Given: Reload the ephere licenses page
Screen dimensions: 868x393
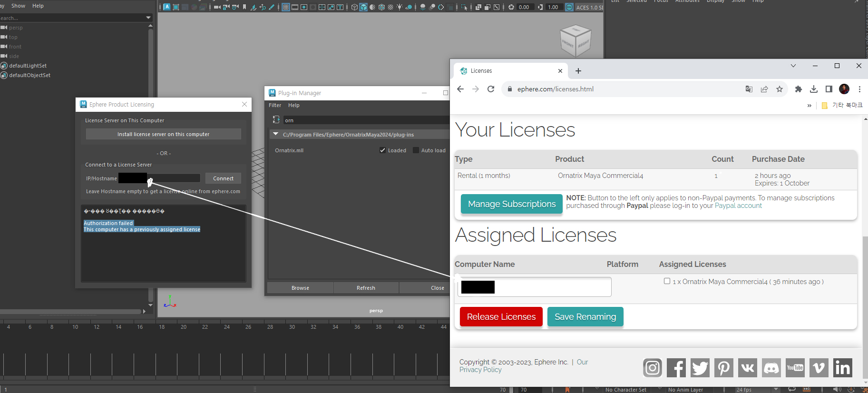Looking at the screenshot, I should click(x=491, y=89).
